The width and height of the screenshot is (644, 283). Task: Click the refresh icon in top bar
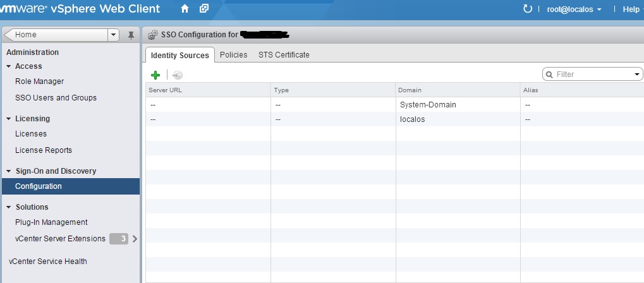[528, 9]
